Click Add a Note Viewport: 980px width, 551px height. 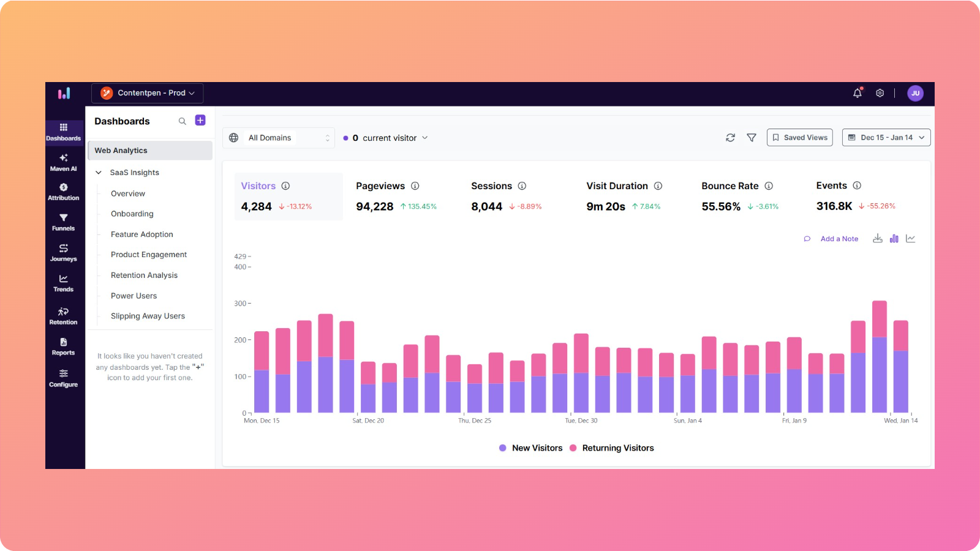click(839, 239)
